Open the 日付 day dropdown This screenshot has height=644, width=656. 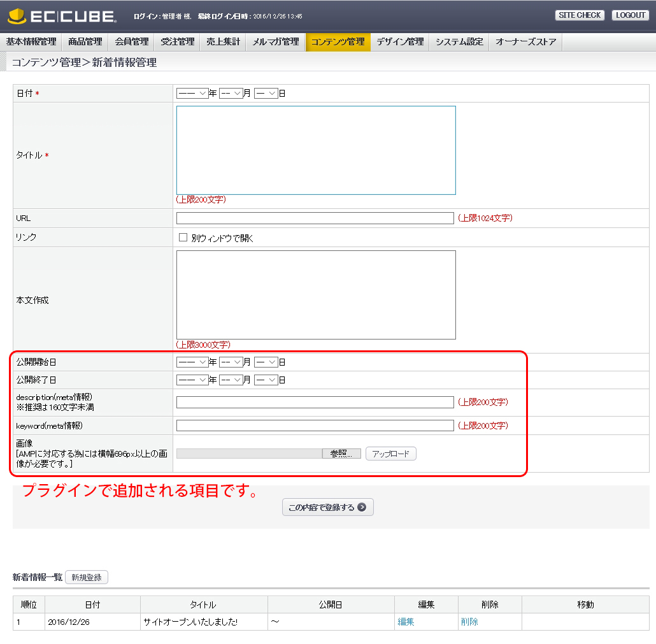pos(266,93)
